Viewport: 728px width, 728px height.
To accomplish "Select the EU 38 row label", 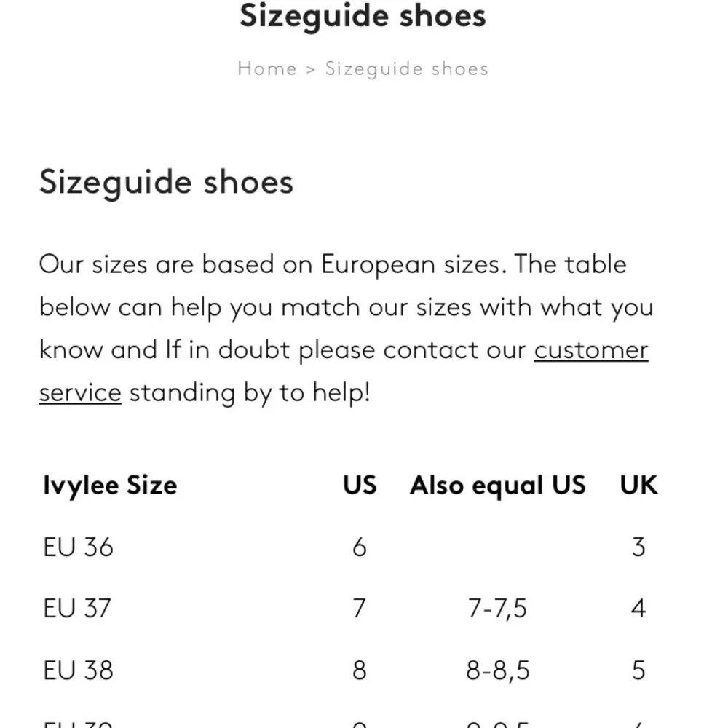I will 78,670.
